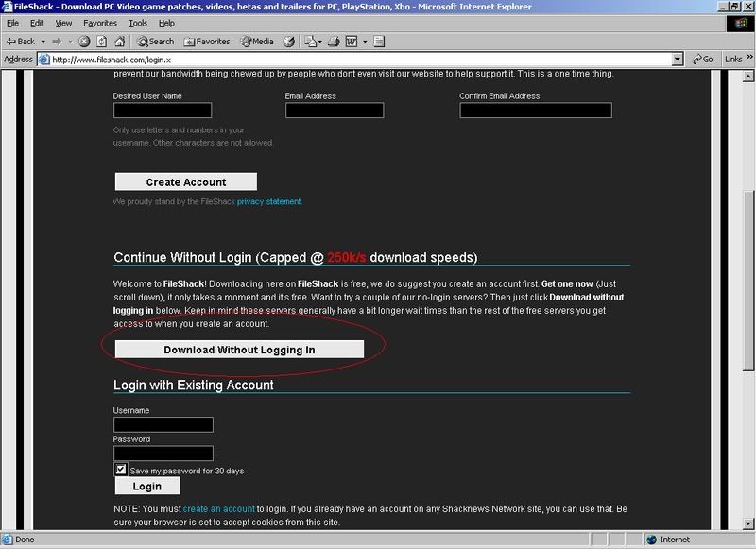Click the Confirm Email Address field
756x549 pixels.
(536, 110)
